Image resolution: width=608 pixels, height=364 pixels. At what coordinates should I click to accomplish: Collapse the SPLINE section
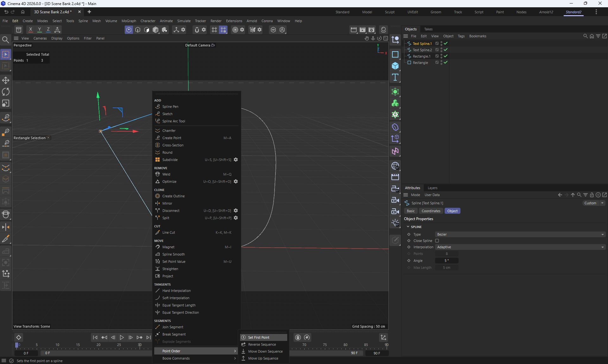tap(408, 227)
